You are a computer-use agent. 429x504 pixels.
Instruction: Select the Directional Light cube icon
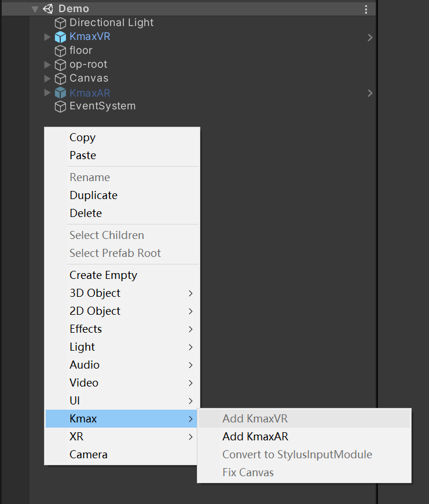click(60, 23)
